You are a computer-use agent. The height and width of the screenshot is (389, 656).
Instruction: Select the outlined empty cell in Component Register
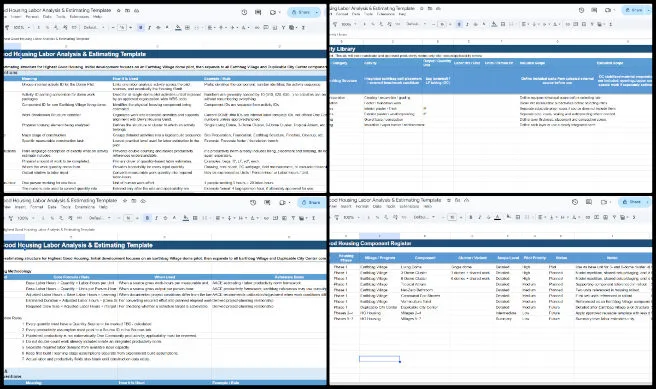[x=379, y=359]
